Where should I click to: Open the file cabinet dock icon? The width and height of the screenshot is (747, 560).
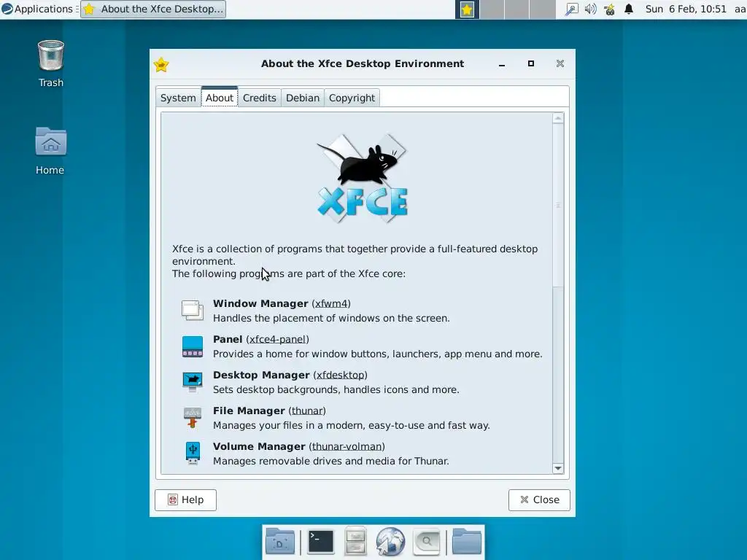coord(355,542)
